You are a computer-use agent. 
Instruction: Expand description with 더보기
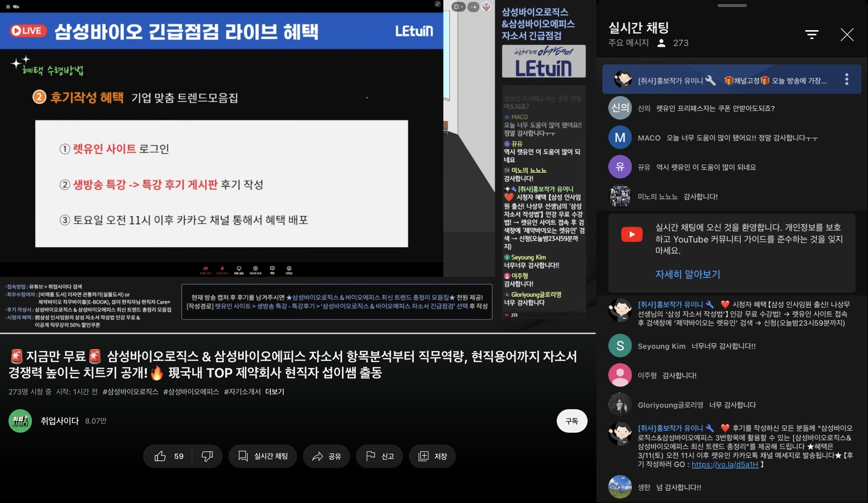274,392
